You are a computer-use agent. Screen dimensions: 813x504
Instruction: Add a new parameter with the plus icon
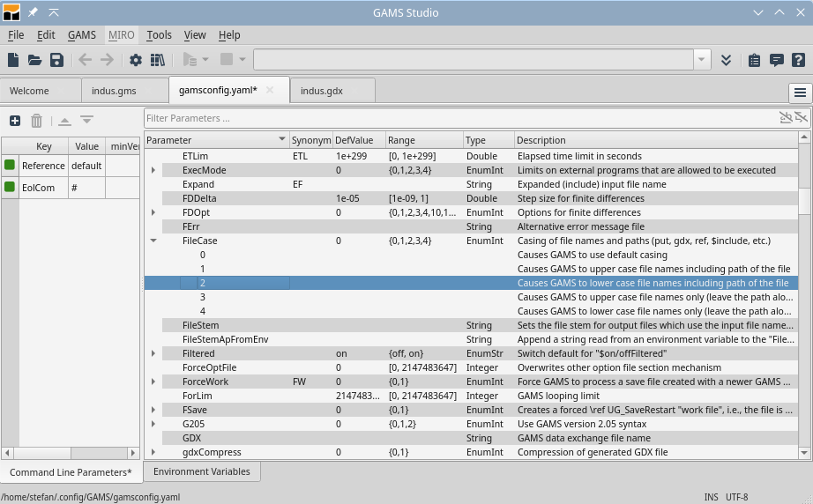click(15, 121)
